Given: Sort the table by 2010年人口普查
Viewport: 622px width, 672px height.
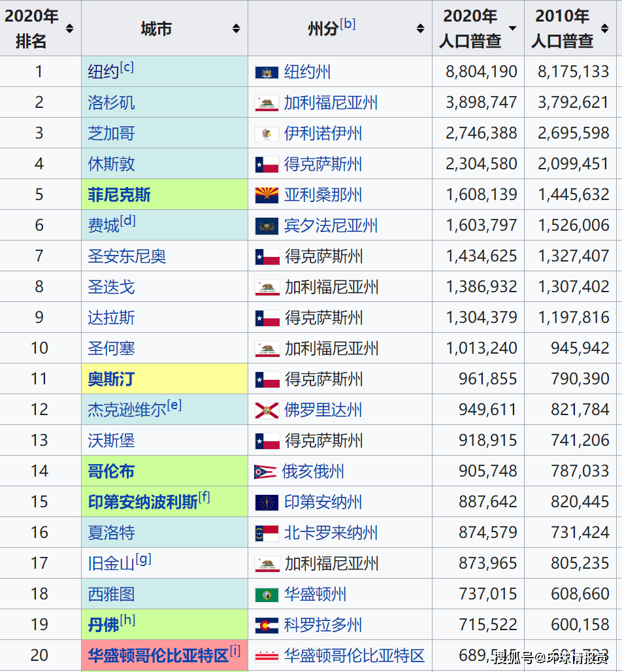Looking at the screenshot, I should coord(604,28).
